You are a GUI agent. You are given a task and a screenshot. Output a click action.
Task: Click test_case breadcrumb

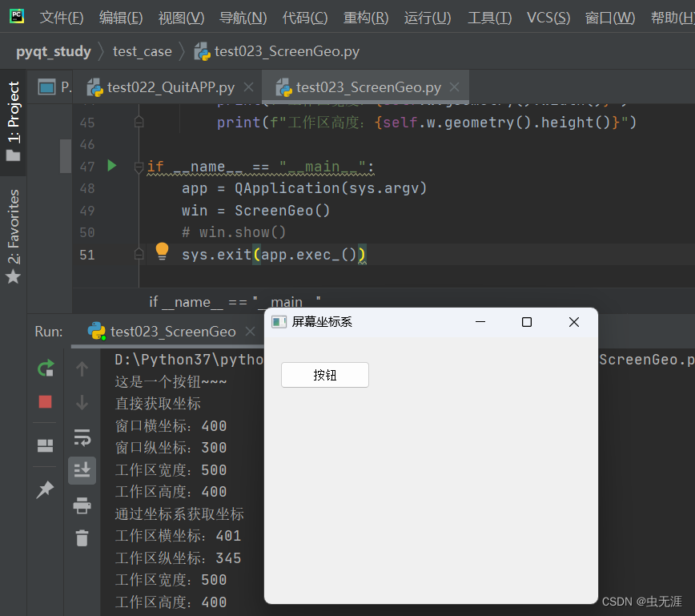(143, 51)
